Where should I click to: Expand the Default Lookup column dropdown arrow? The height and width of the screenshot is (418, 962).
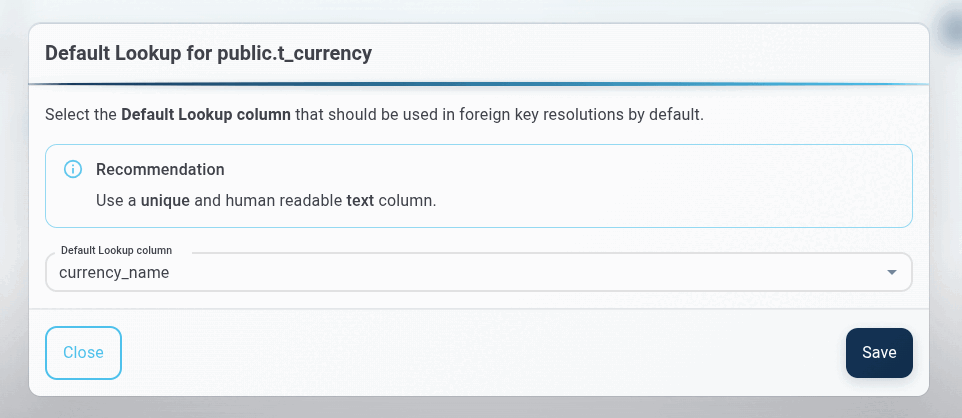[x=892, y=272]
